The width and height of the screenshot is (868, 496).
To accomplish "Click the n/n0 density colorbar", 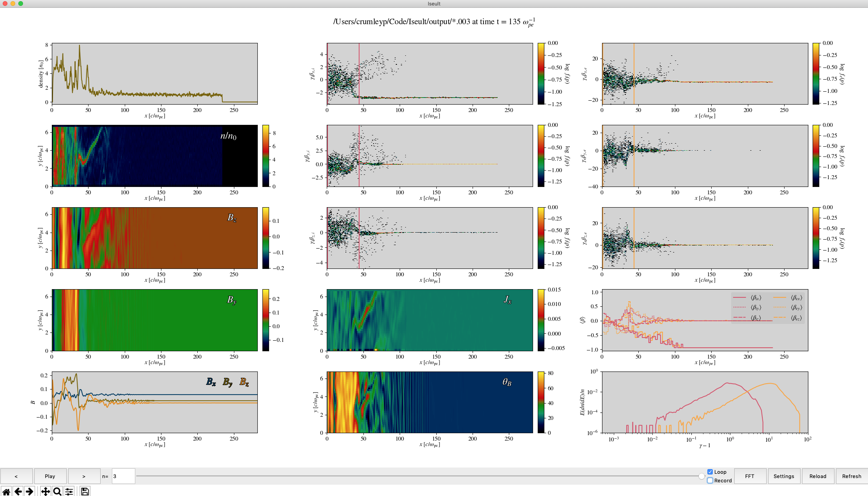I will [266, 156].
